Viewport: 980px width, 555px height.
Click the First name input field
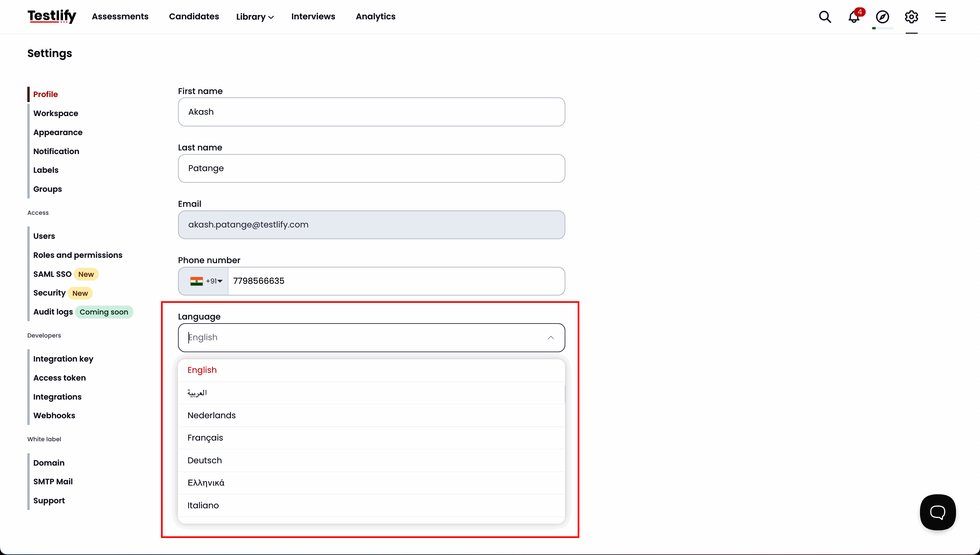[x=371, y=112]
